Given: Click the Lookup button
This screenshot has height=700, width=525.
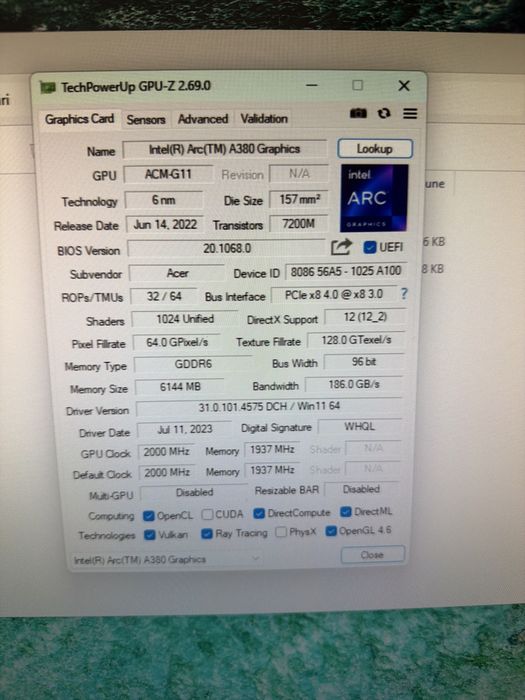Looking at the screenshot, I should pyautogui.click(x=375, y=149).
